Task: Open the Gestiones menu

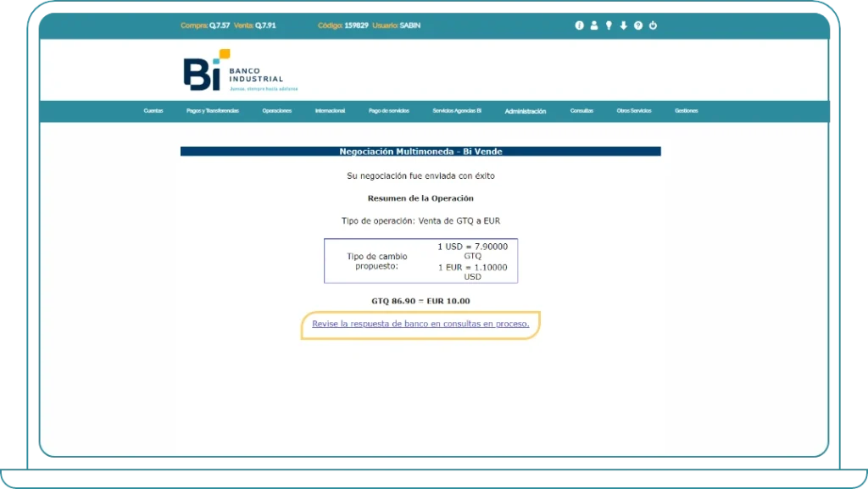Action: tap(687, 111)
